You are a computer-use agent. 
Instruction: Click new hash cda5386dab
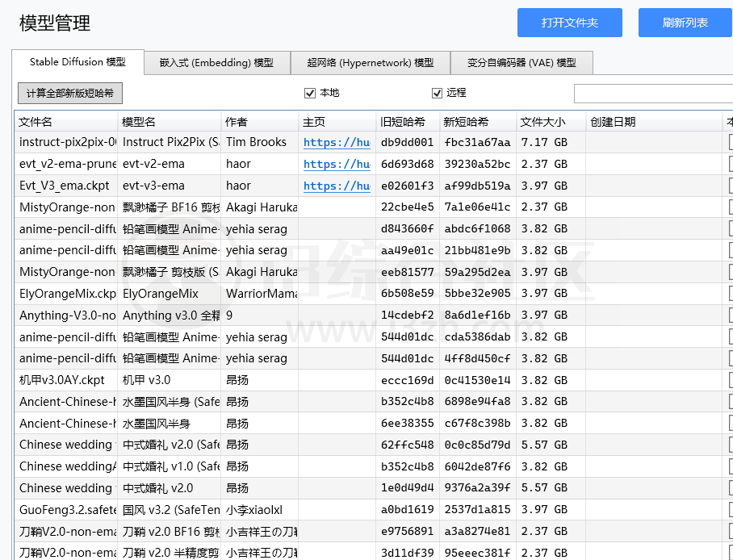(478, 336)
